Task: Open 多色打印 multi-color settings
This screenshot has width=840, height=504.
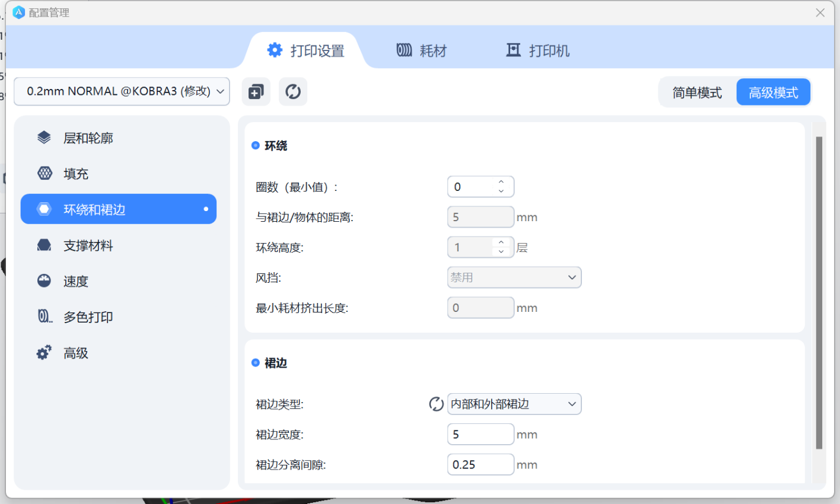Action: [x=88, y=317]
